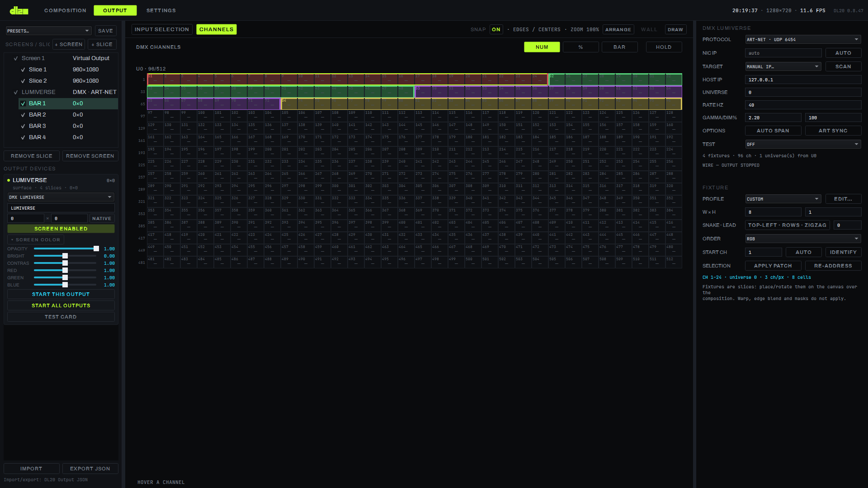Toggle the Art Sync option

point(833,131)
